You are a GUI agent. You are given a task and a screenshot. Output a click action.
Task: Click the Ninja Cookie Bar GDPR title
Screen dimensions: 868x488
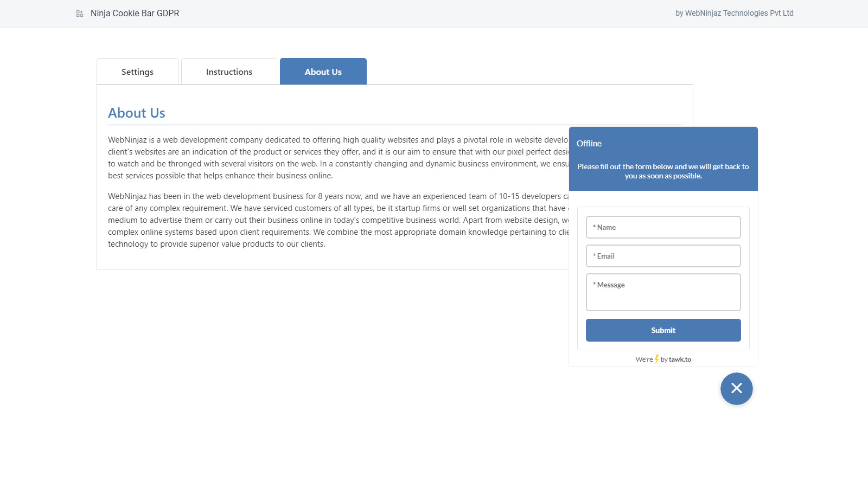[x=135, y=13]
